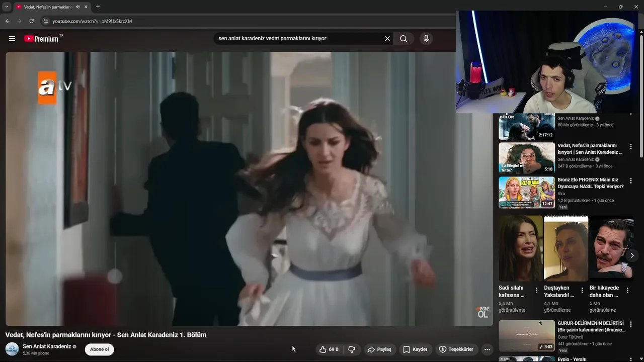Go forward in browser history
The width and height of the screenshot is (644, 362).
(20, 21)
